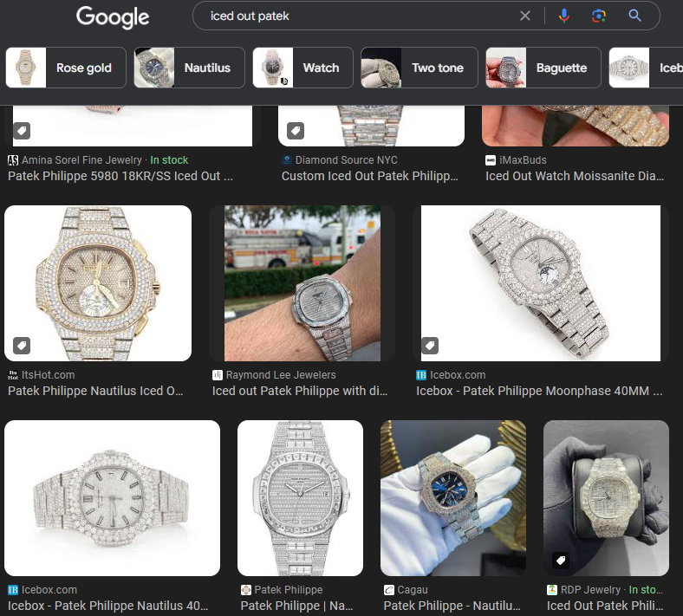Open Raymond Lee Jewelers wrist watch thumbnail
Screen dimensions: 683x616
(302, 283)
